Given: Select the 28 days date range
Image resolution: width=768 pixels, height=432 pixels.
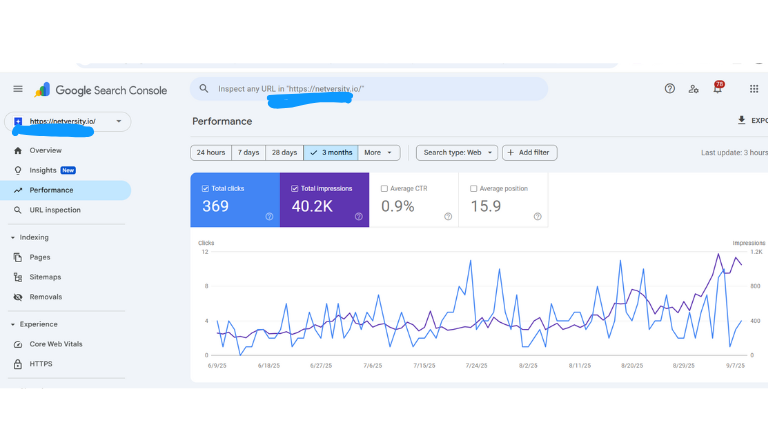Looking at the screenshot, I should [284, 152].
